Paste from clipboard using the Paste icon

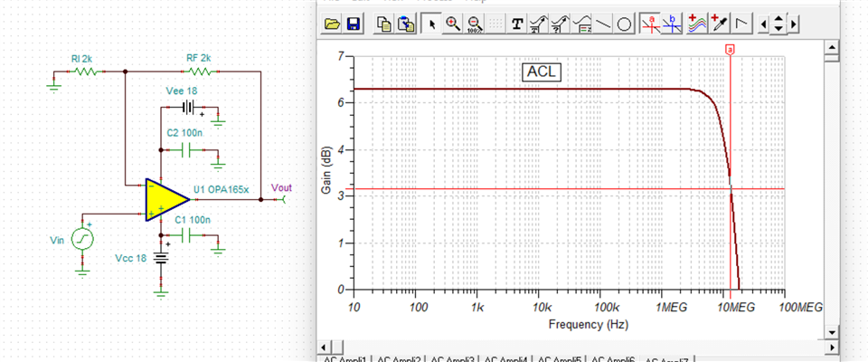pyautogui.click(x=405, y=24)
